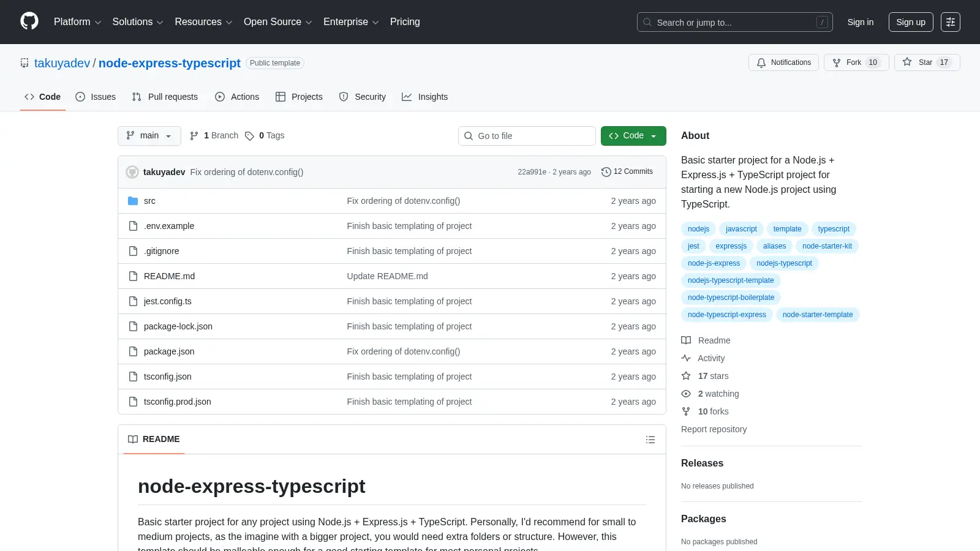Viewport: 980px width, 551px height.
Task: Click the file icon for README.md
Action: point(133,276)
